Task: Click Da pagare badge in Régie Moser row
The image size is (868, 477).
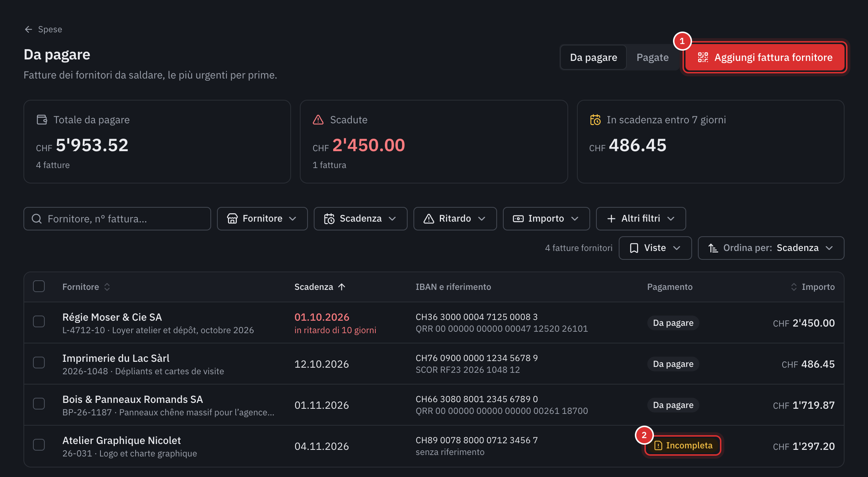Action: coord(673,323)
